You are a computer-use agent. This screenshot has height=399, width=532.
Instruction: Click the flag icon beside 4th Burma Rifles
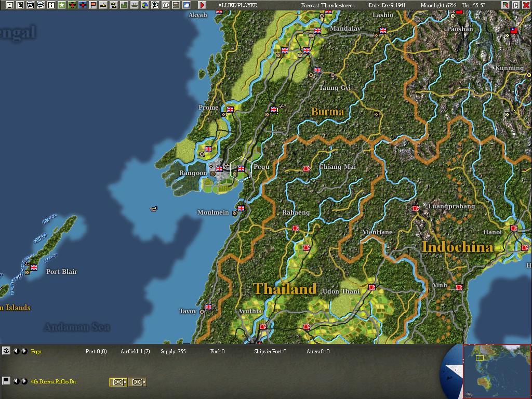(6, 381)
